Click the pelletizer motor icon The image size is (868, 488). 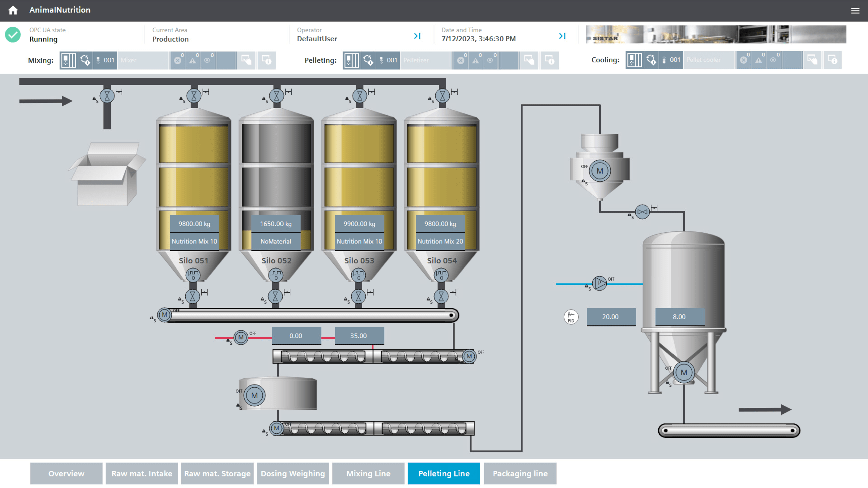(600, 171)
